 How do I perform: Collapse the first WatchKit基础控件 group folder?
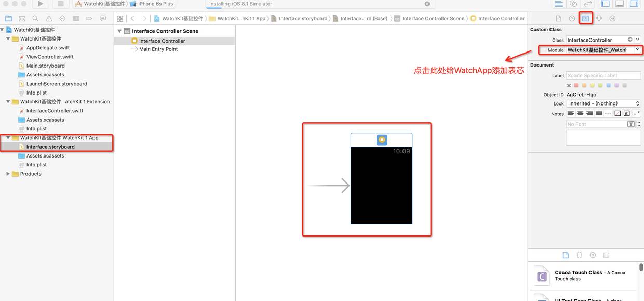click(x=8, y=38)
